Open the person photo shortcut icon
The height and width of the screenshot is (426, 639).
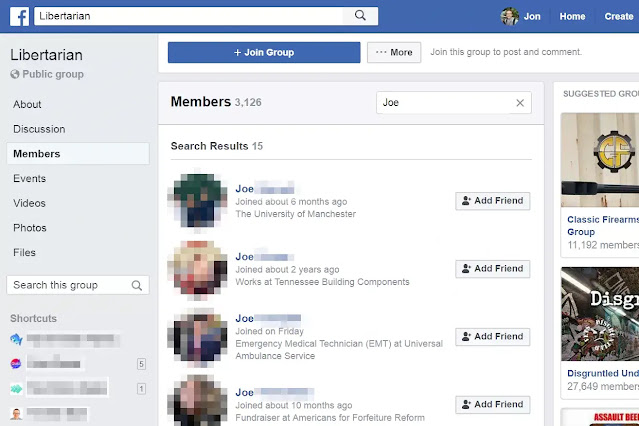tap(16, 414)
